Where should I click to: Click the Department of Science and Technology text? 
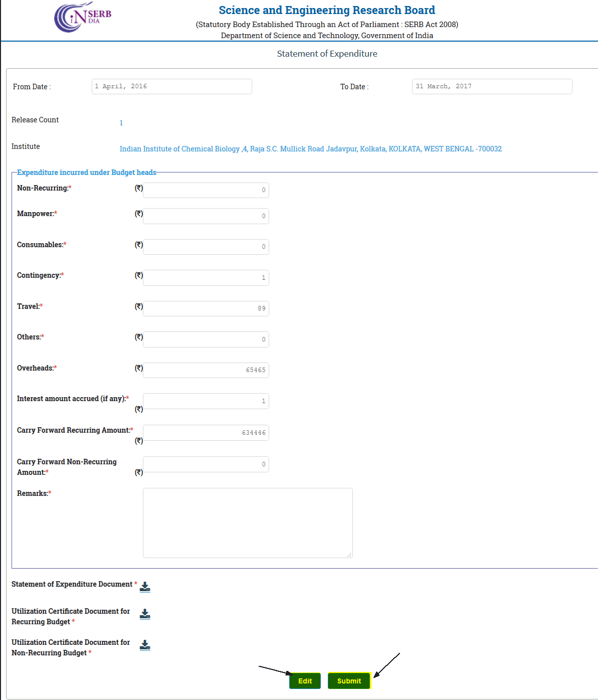327,36
